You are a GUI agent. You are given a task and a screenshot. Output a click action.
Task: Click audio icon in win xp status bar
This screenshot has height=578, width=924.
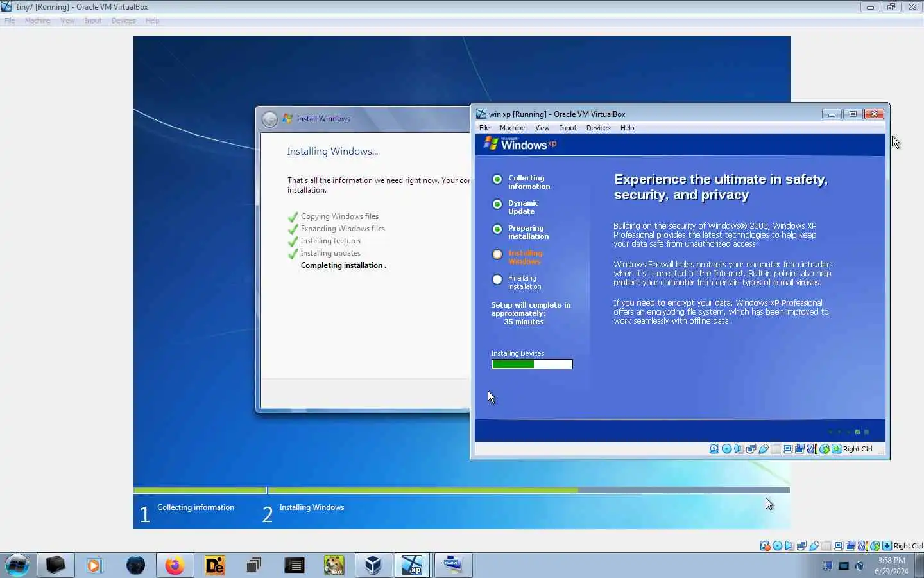tap(739, 449)
